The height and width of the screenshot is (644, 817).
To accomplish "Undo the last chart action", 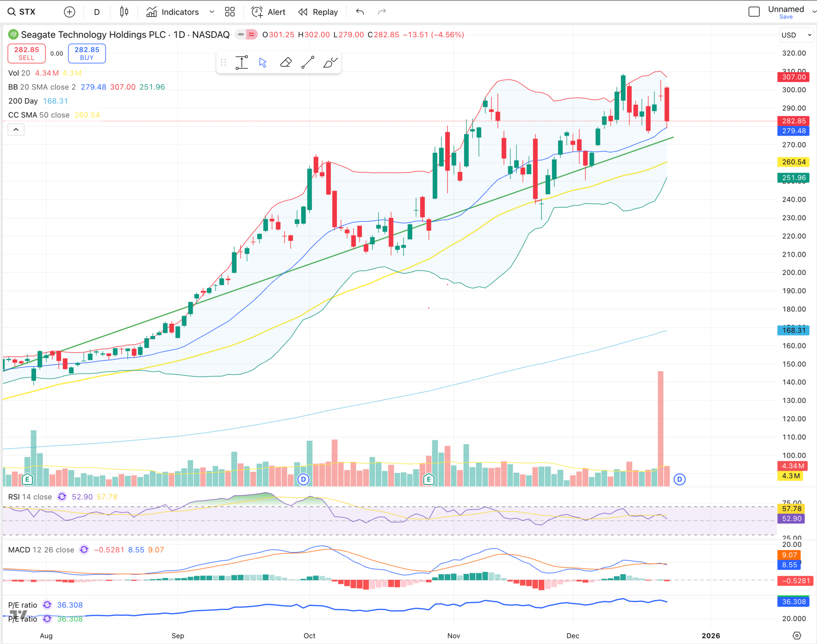I will point(360,12).
